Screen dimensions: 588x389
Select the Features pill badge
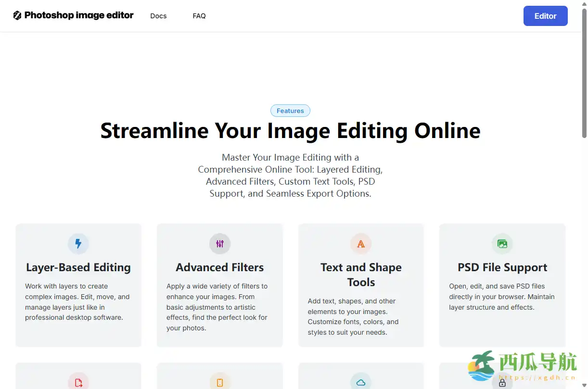(x=290, y=111)
